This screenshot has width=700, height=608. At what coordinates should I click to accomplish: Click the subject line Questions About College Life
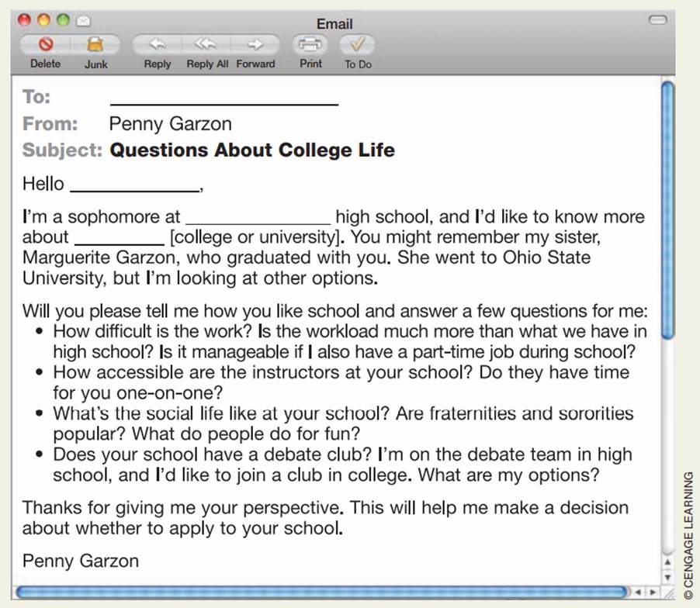pos(252,150)
